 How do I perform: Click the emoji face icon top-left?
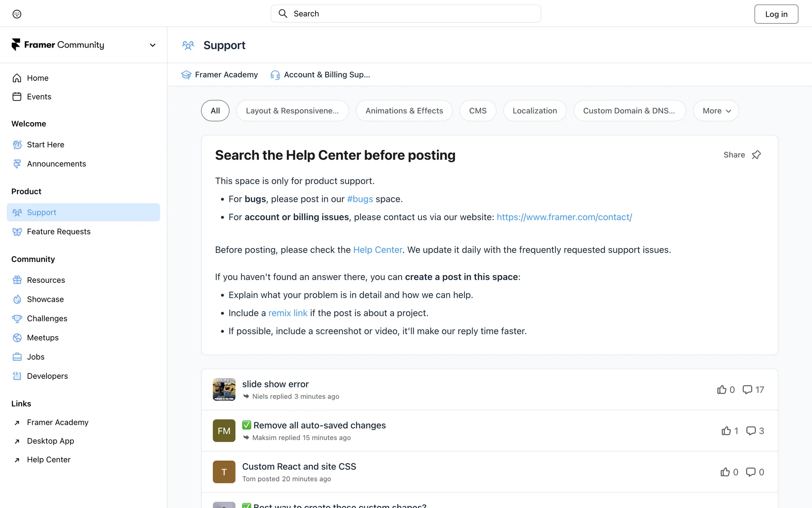point(17,14)
